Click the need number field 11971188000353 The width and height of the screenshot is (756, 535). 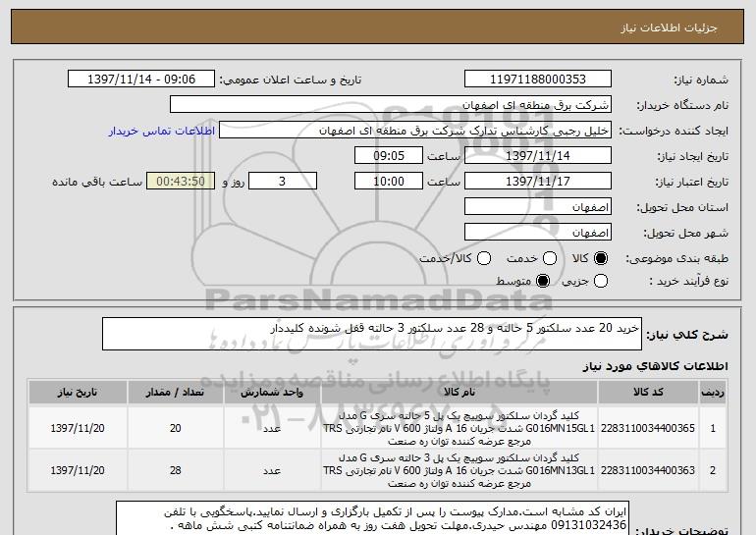coord(538,80)
